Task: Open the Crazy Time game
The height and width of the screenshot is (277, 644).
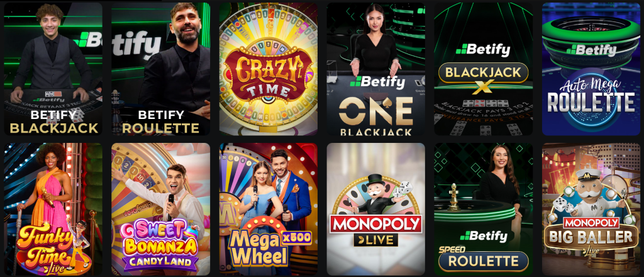Action: [268, 69]
